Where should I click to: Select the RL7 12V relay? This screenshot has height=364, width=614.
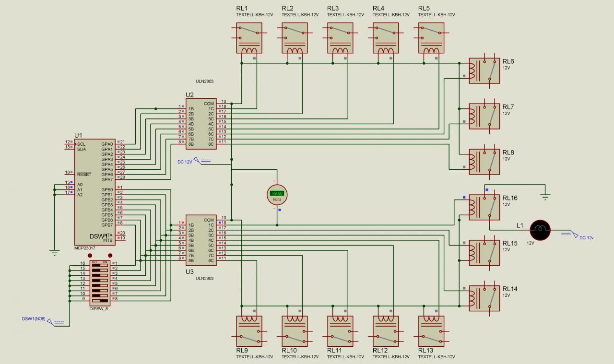[484, 117]
